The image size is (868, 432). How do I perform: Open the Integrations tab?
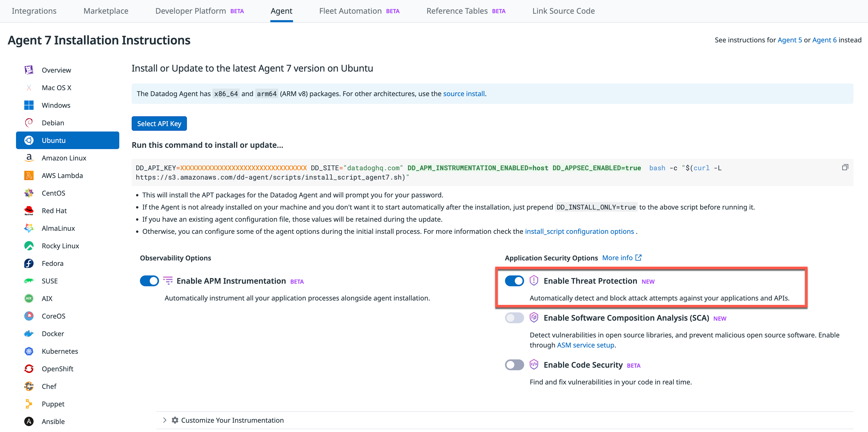tap(34, 11)
